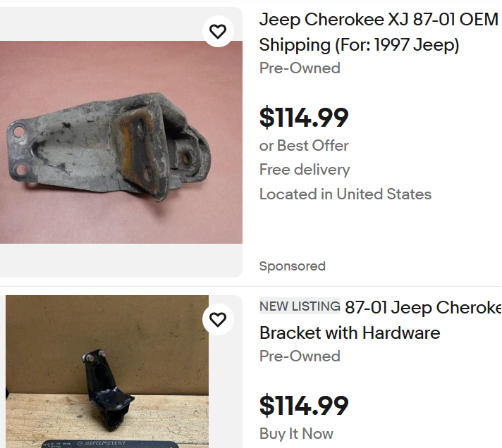Open the "Jeep Cherokee XJ 87-01 OEM" title
Screen dimensions: 502x448
379,19
